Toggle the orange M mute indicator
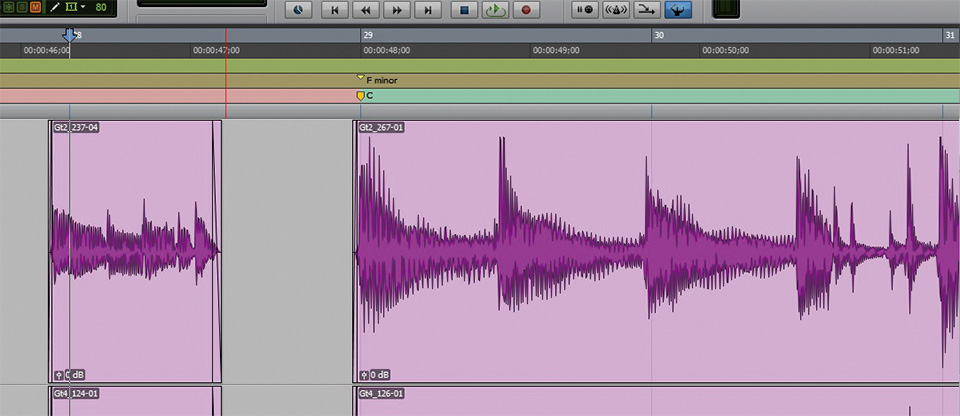 [35, 8]
